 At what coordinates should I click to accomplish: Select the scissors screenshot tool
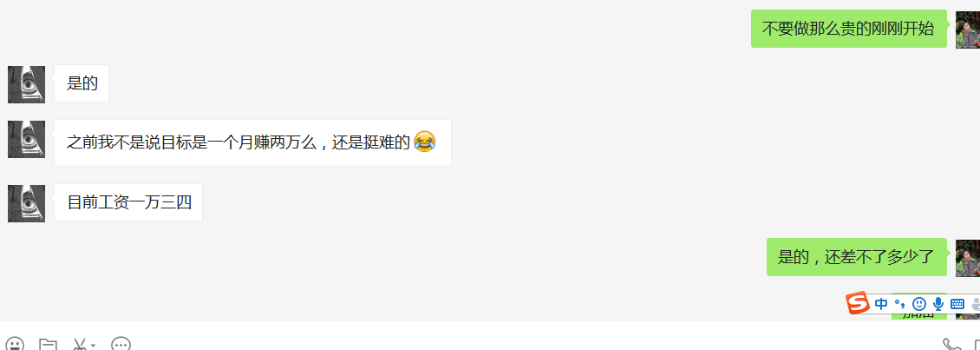[80, 344]
